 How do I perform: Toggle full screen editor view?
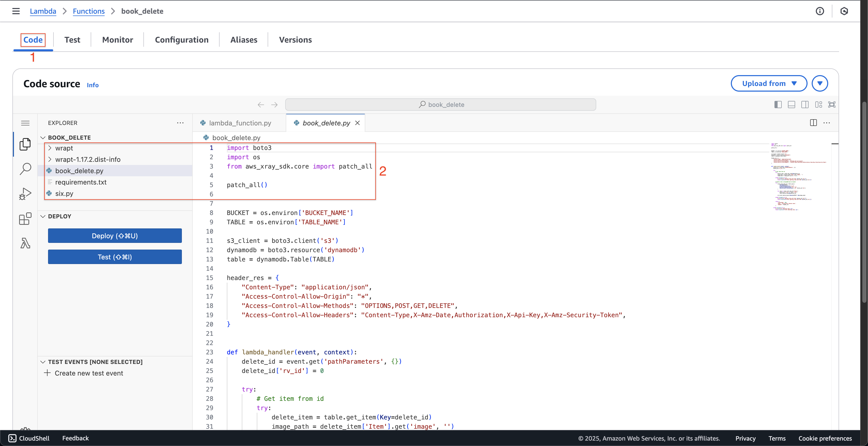(x=832, y=105)
